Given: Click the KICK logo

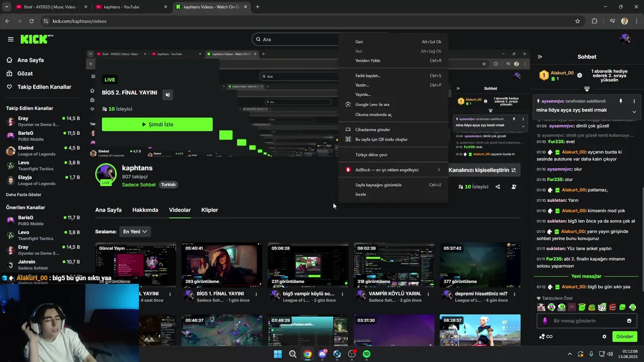Looking at the screenshot, I should 36,39.
